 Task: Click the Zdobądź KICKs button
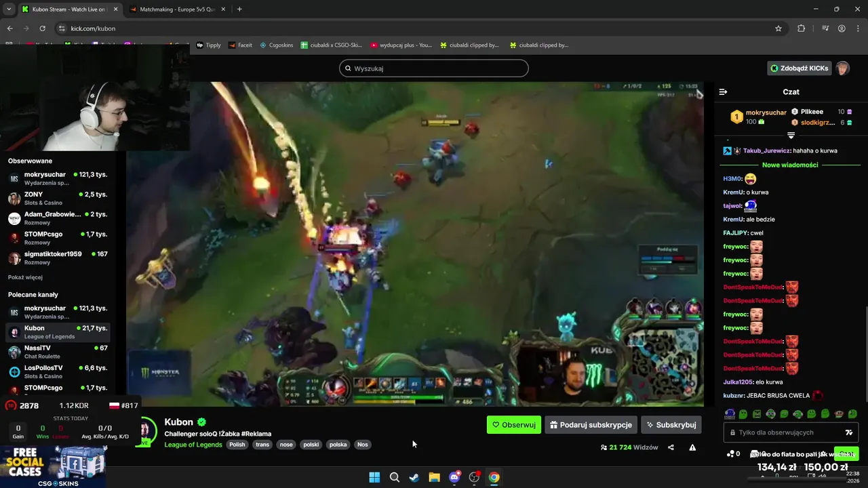tap(799, 68)
